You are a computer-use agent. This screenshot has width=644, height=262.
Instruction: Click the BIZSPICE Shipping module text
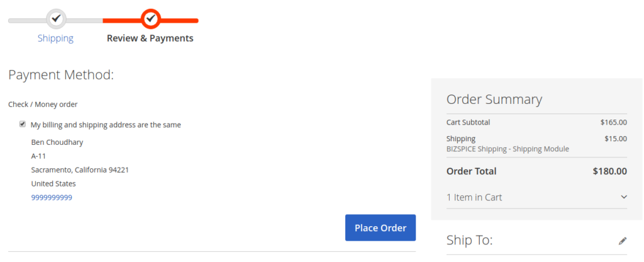click(x=508, y=149)
